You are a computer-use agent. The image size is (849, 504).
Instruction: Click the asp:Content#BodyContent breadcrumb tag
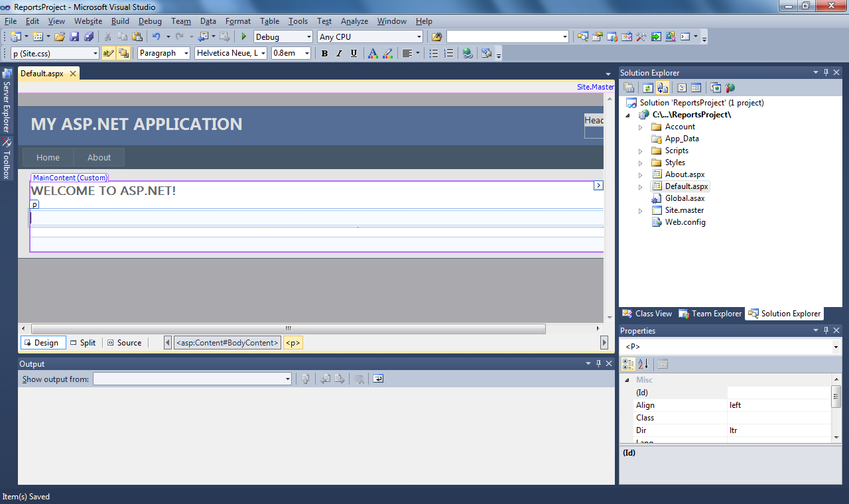227,343
